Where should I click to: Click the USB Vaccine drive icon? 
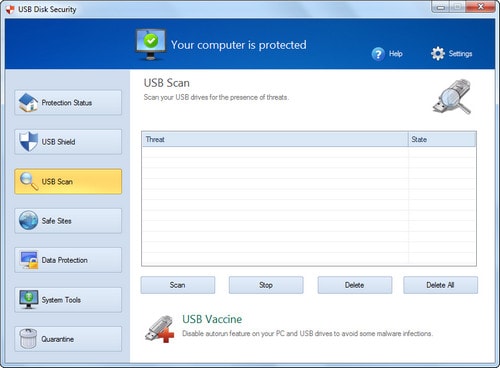tap(160, 329)
